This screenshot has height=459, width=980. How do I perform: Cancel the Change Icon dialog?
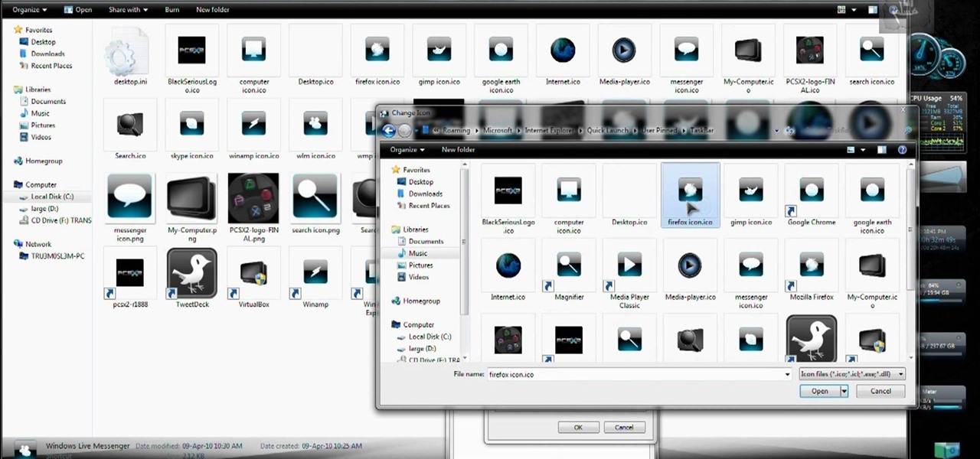tap(880, 391)
